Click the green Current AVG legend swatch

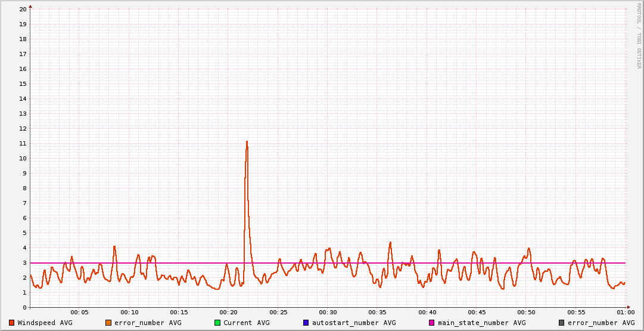(217, 323)
